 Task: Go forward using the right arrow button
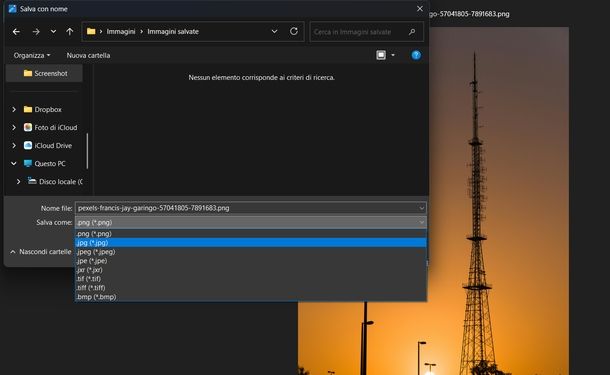point(36,32)
